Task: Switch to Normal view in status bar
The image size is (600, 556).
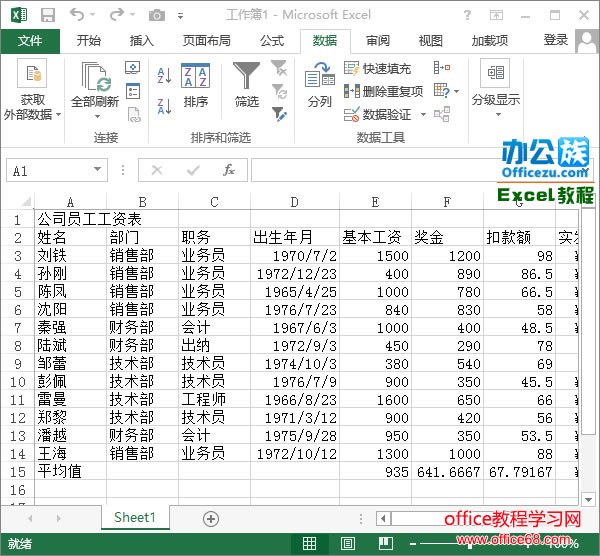Action: point(309,544)
